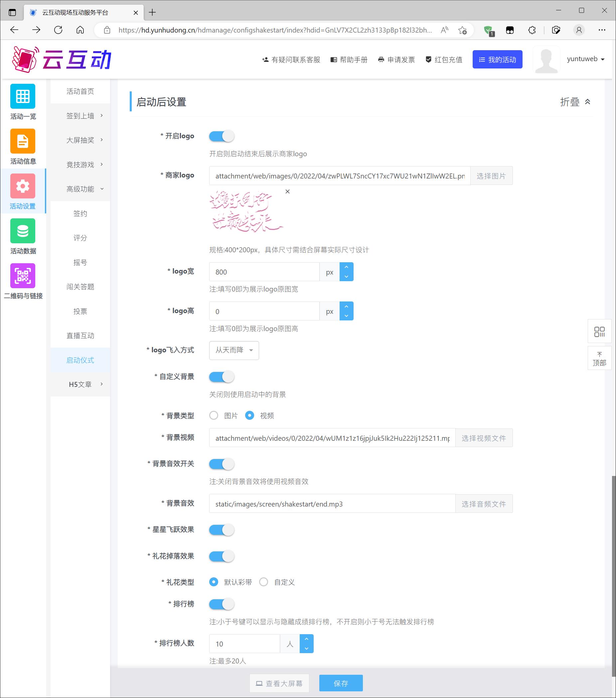
Task: Collapse the 启动后设置 section via 折叠
Action: click(575, 102)
